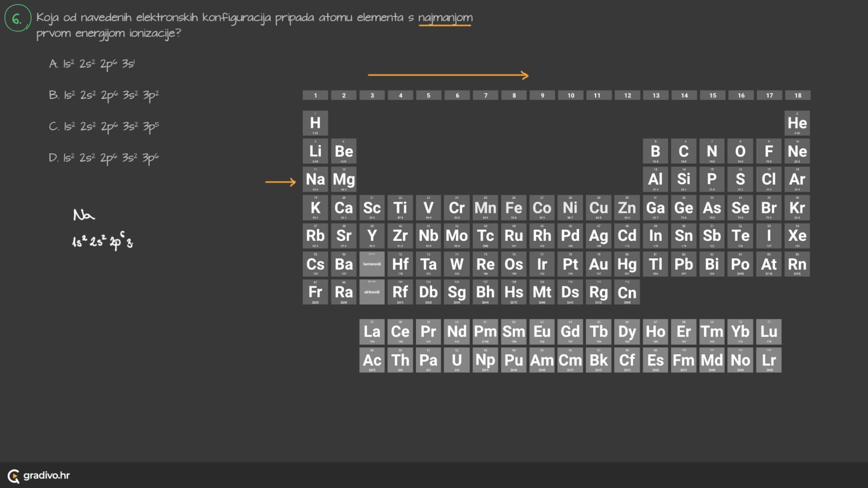Click the orange arrow pointing at Na
The height and width of the screenshot is (488, 868).
(280, 182)
